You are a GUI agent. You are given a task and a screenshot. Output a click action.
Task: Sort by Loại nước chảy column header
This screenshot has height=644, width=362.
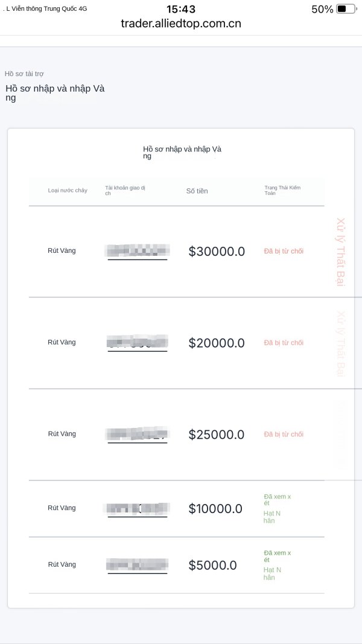tap(68, 191)
